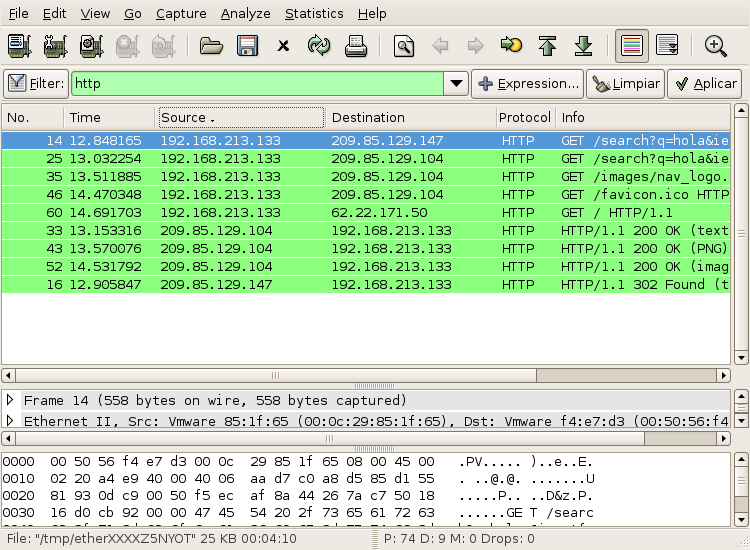Toggle colorize packet list button
The image size is (750, 550).
tap(631, 46)
